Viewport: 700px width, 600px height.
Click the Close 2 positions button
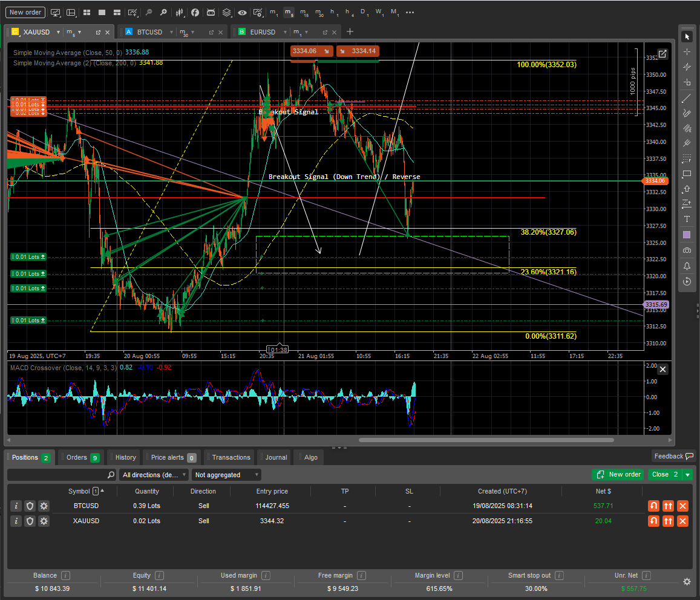(665, 475)
